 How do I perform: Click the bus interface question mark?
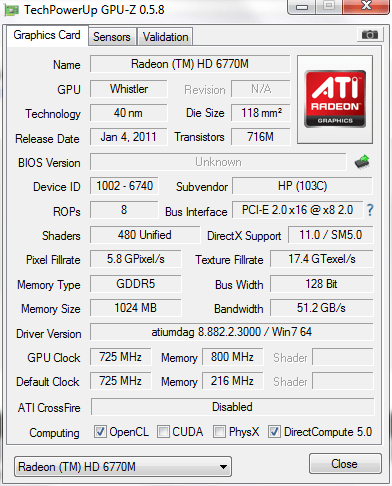(x=370, y=210)
